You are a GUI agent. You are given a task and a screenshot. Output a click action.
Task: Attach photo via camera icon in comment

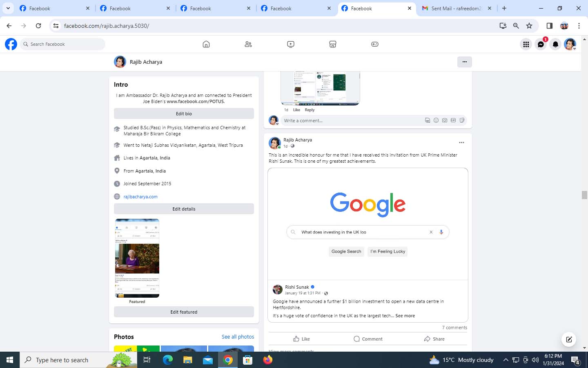[445, 121]
